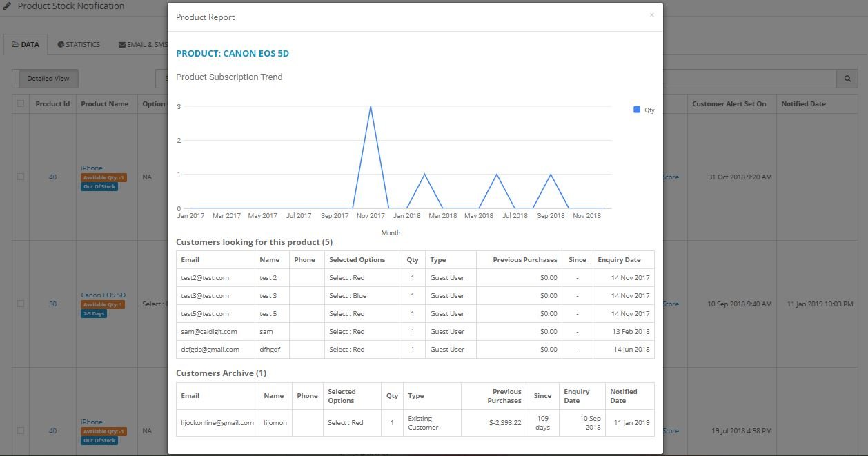Switch to the DATA tab

26,44
